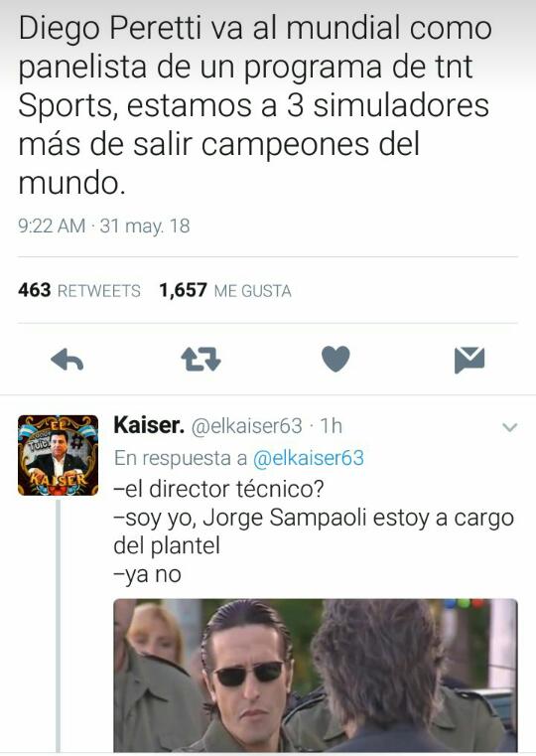Tap the vertical thread line below the avatar
The width and height of the screenshot is (536, 756).
pyautogui.click(x=59, y=625)
